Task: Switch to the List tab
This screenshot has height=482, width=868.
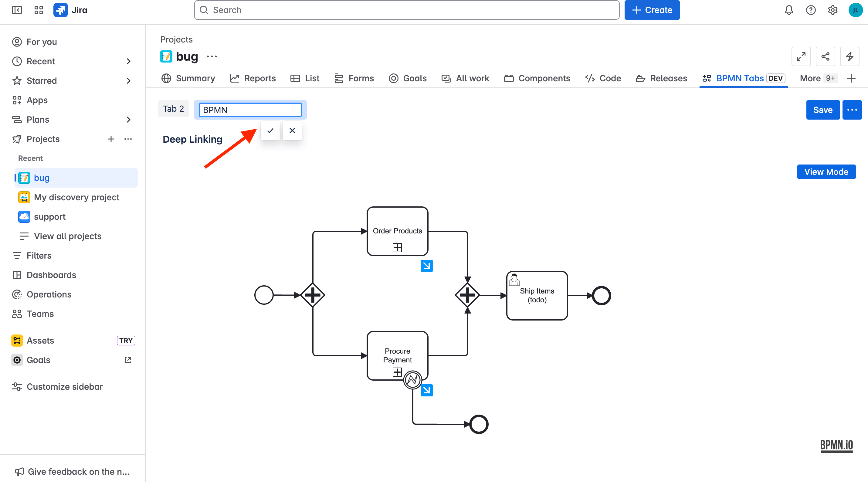Action: tap(305, 79)
